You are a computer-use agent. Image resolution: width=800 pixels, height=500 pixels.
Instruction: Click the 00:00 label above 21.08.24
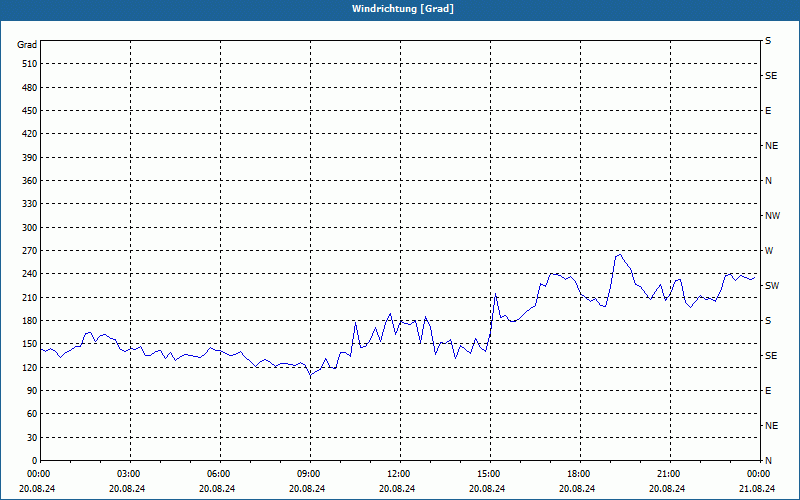pyautogui.click(x=758, y=474)
